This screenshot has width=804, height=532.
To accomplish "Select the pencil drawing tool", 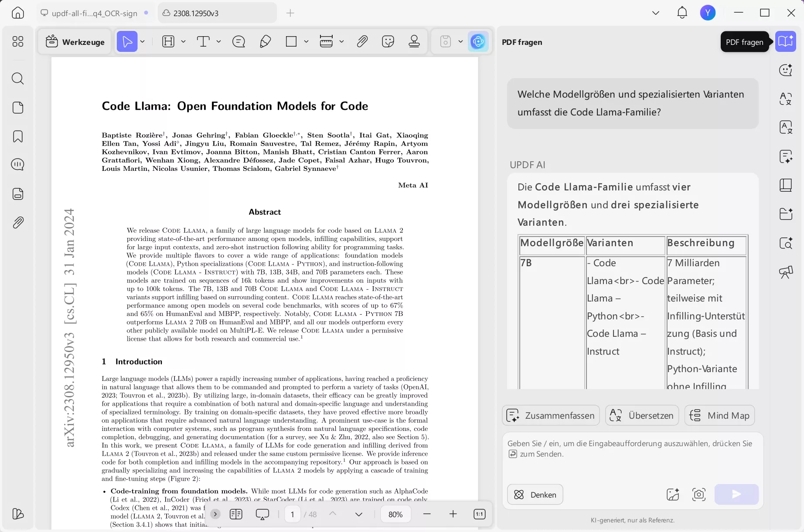I will click(x=265, y=41).
